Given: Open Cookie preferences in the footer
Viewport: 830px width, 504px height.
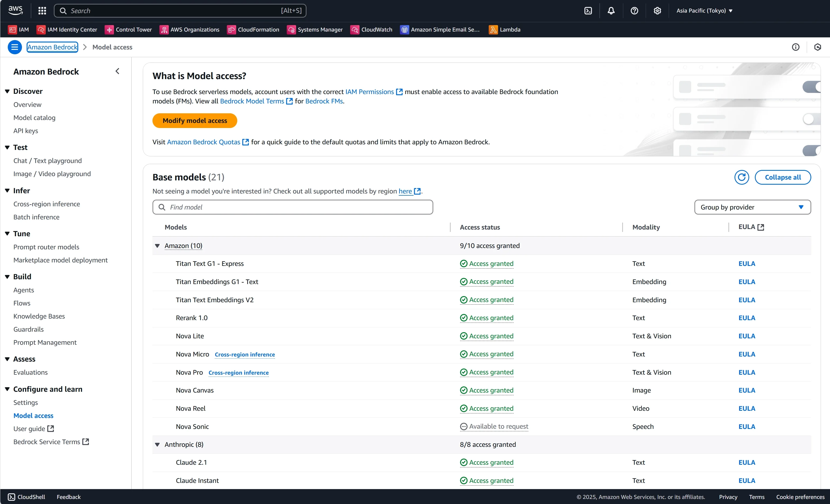Looking at the screenshot, I should 800,497.
